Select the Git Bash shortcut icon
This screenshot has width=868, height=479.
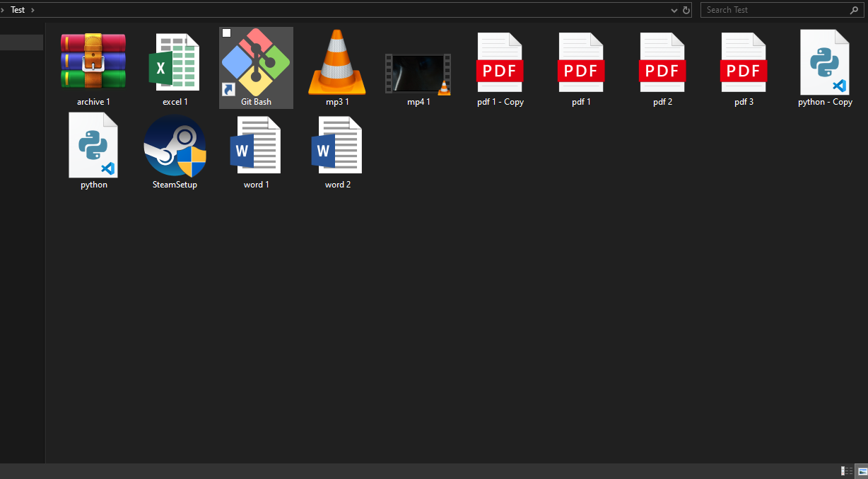[x=256, y=62]
